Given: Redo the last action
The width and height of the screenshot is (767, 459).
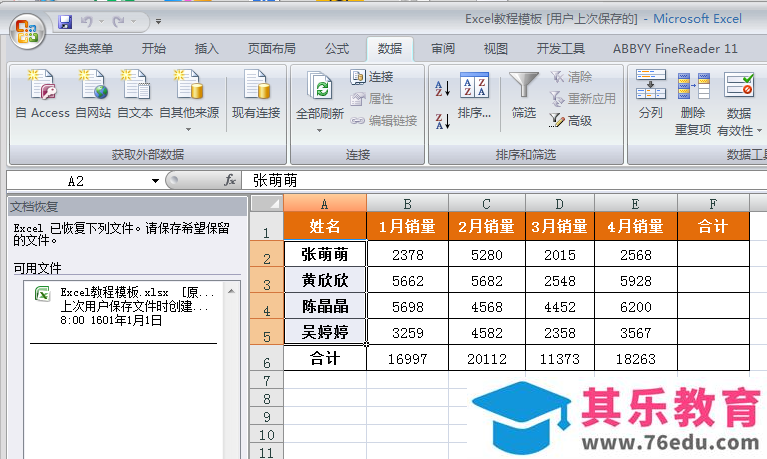Looking at the screenshot, I should click(118, 22).
